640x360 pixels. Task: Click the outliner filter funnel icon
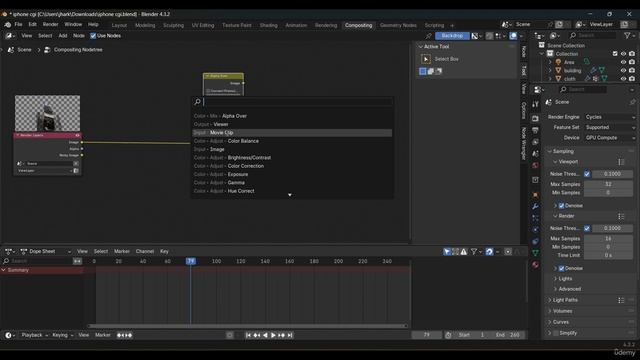coord(627,36)
